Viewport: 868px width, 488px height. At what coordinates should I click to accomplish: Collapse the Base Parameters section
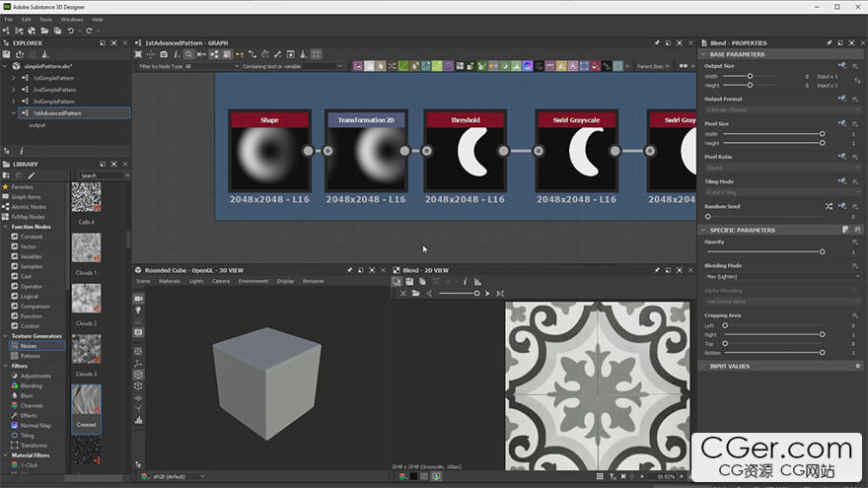[703, 54]
